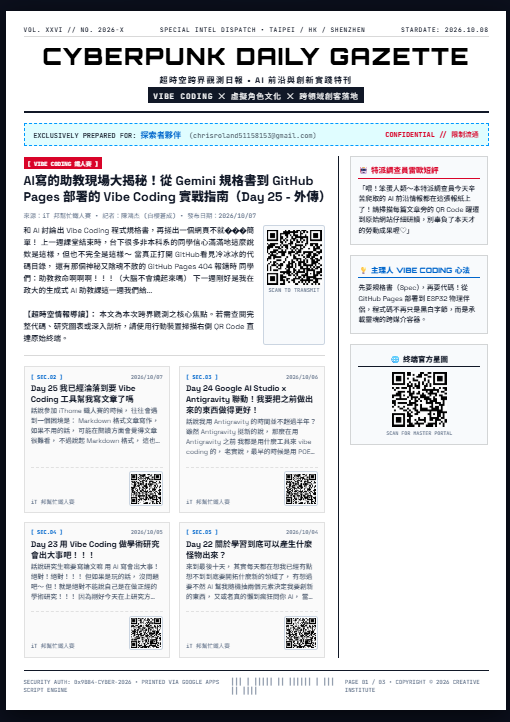510x722 pixels.
Task: Click the dark VIBE CODING tagline banner
Action: point(256,96)
